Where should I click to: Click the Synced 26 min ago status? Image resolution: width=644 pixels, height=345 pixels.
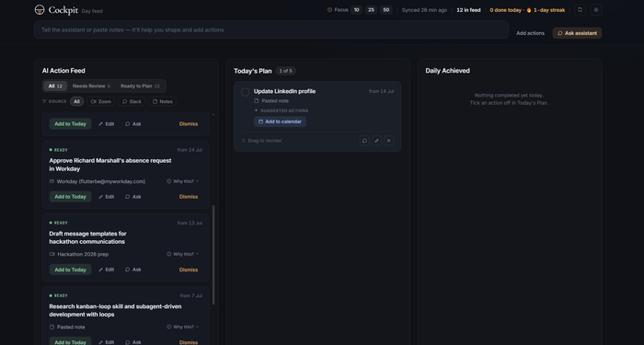424,10
